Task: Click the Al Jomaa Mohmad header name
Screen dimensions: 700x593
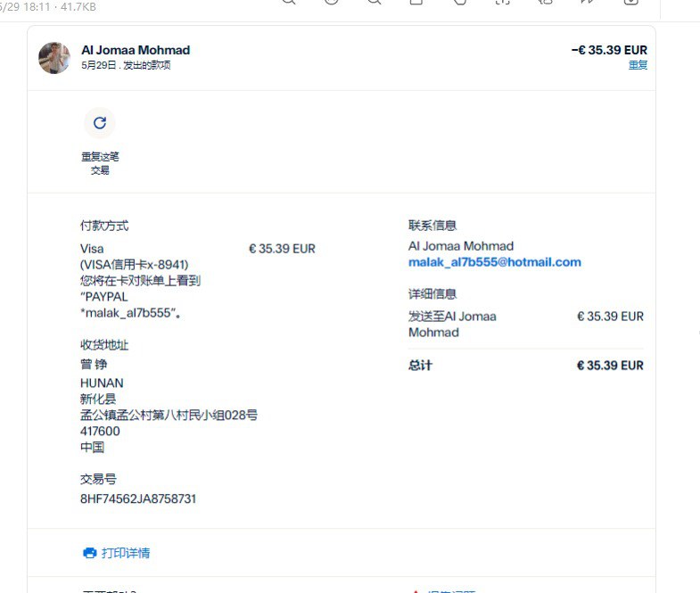Action: 136,50
